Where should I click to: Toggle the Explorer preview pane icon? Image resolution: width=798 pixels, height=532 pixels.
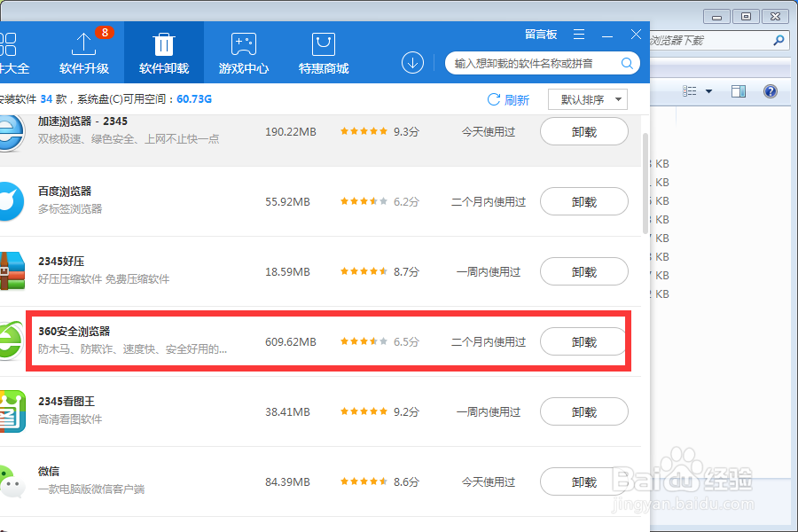[x=739, y=91]
